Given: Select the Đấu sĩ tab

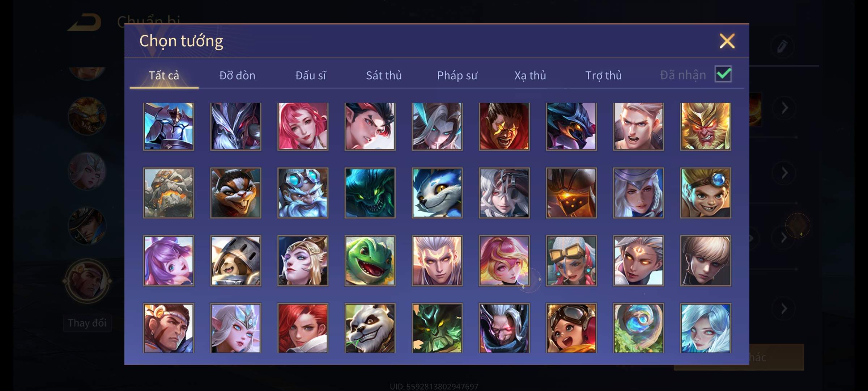Looking at the screenshot, I should click(311, 75).
